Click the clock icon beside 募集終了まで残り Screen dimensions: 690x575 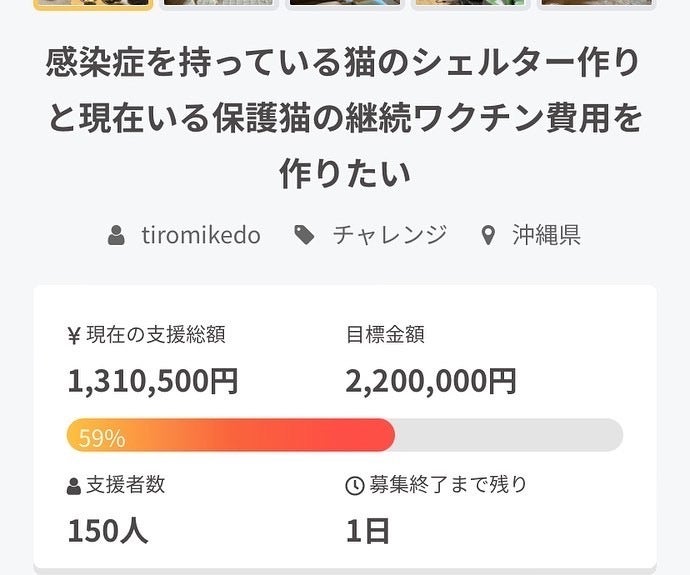click(x=354, y=487)
